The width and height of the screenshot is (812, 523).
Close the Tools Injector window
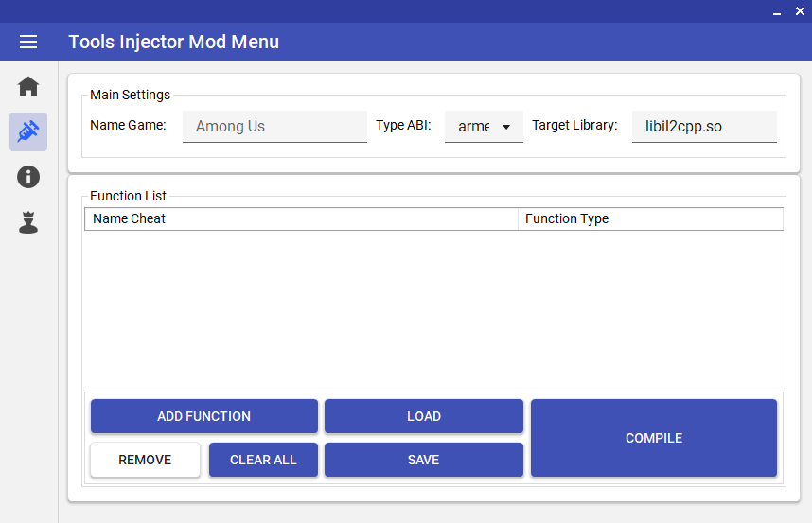[800, 10]
